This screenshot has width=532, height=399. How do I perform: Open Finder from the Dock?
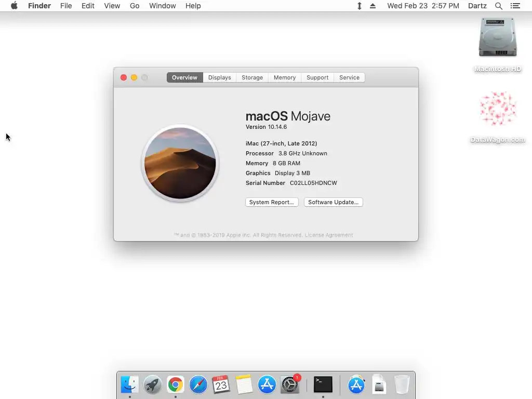coord(129,384)
